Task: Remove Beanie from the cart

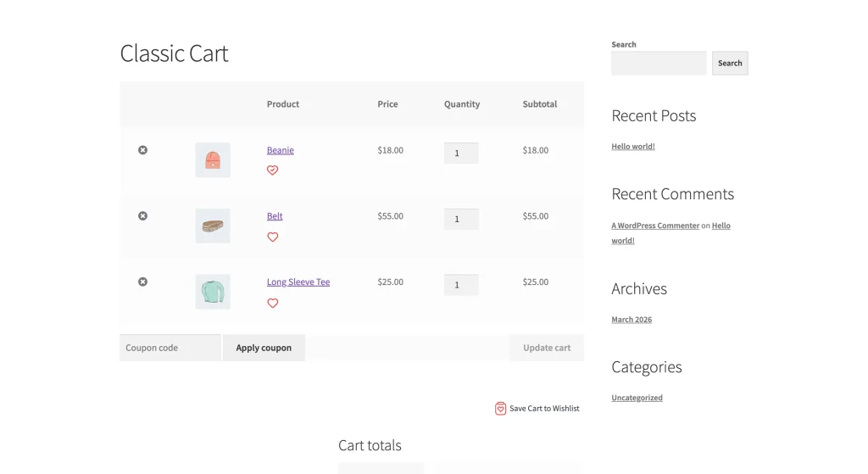Action: coord(142,150)
